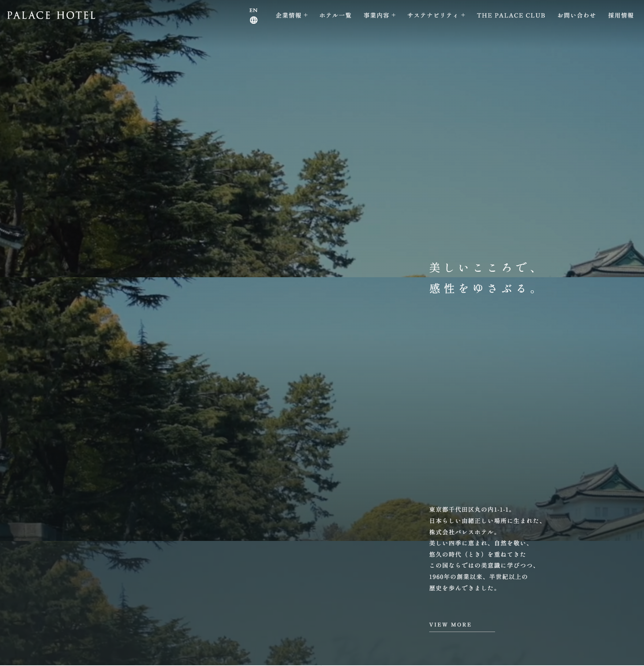Go to お問い合わせ contact page
The image size is (644, 666).
(x=577, y=15)
